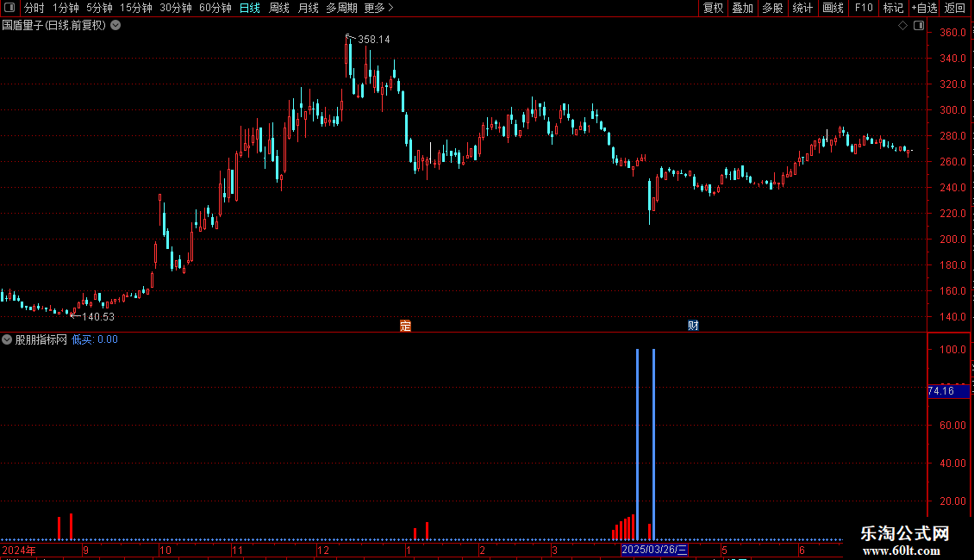Select the 5分钟 period
The width and height of the screenshot is (974, 560).
(x=99, y=8)
